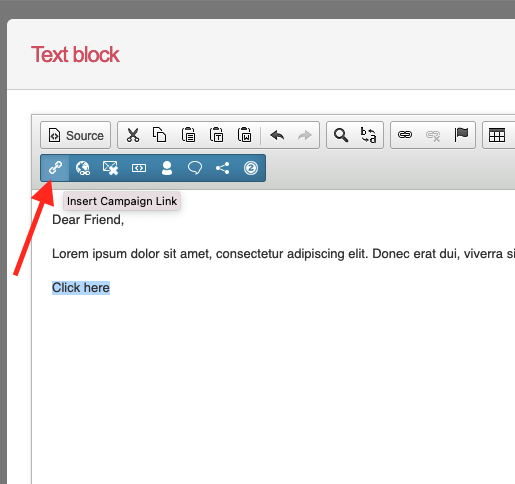Screen dimensions: 515x484
Task: Insert a standard link using the chain icon
Action: point(405,135)
